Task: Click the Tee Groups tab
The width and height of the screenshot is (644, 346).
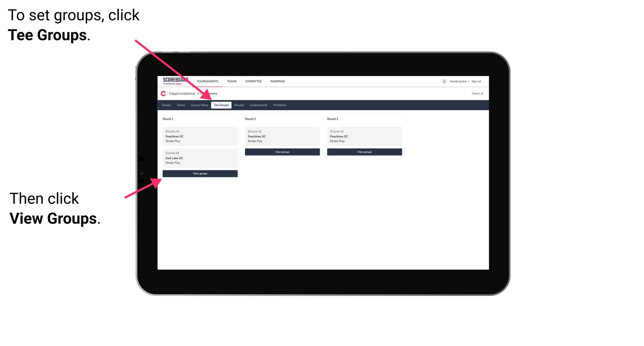Action: click(x=221, y=105)
